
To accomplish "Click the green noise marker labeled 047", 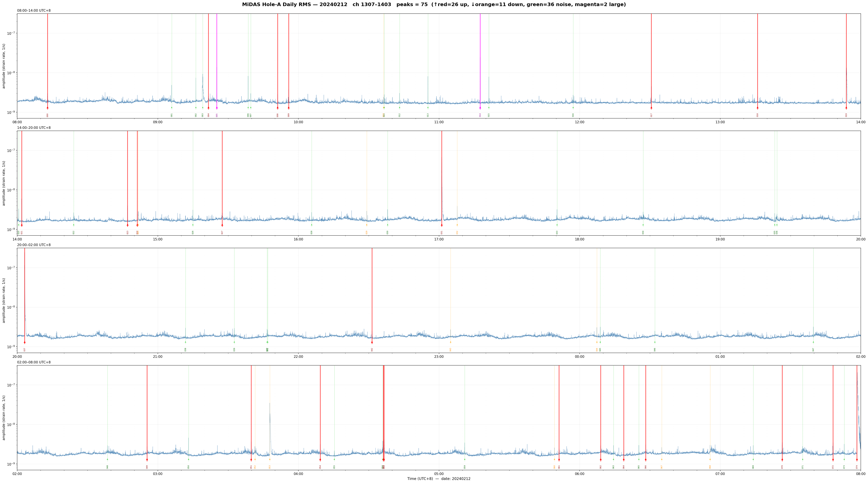I will pyautogui.click(x=813, y=342).
